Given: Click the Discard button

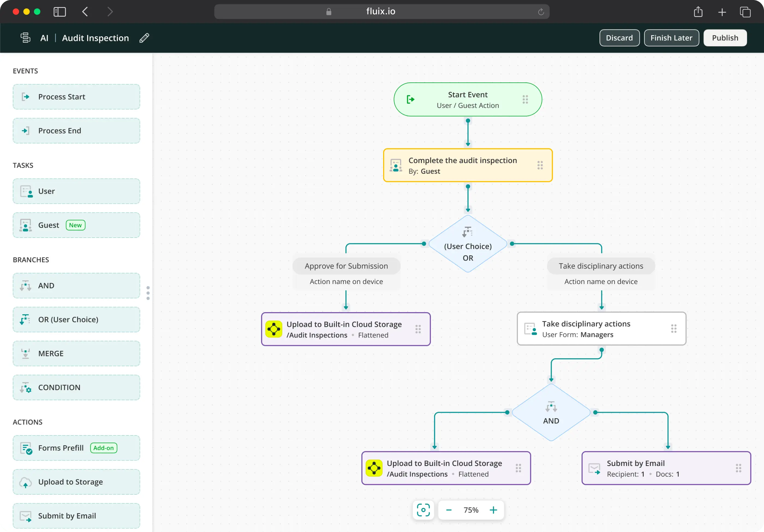Looking at the screenshot, I should click(x=619, y=38).
